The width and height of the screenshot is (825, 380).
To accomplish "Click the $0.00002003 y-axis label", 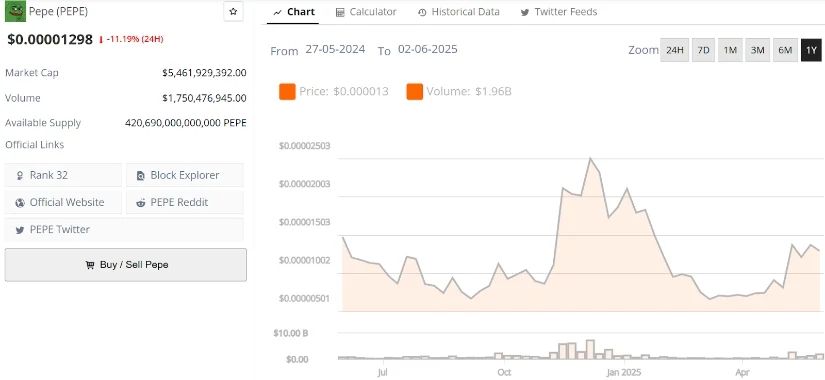I will coord(305,184).
